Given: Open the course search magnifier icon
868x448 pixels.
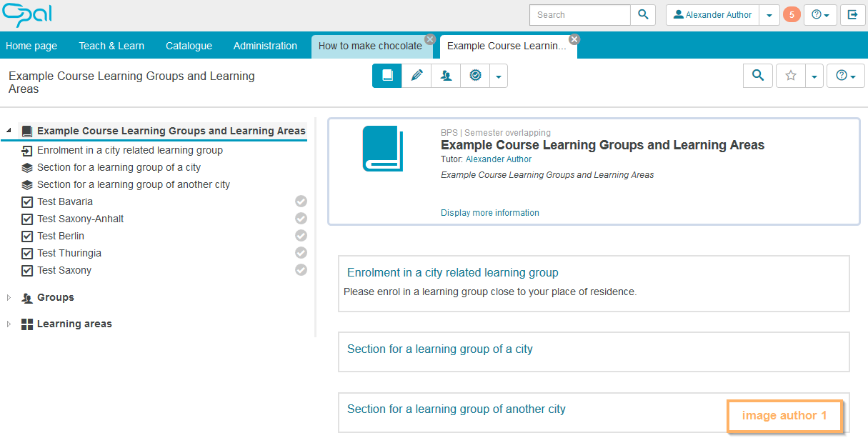Looking at the screenshot, I should (758, 76).
